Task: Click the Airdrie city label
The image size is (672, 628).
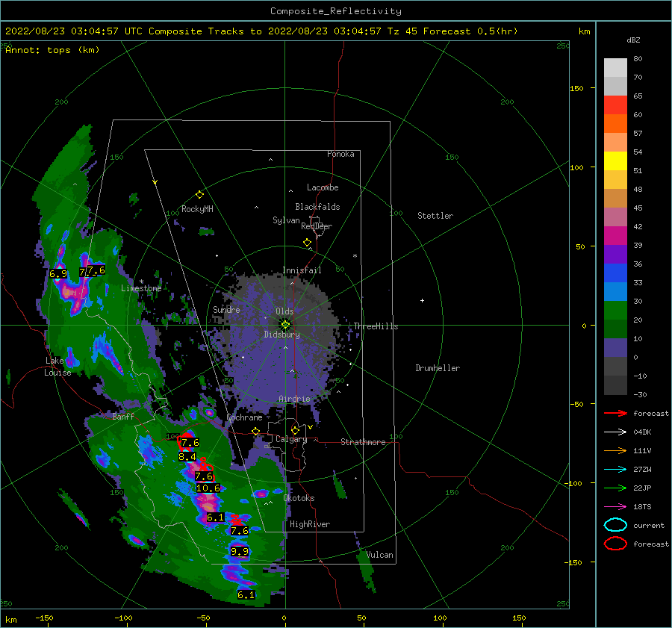Action: (294, 399)
